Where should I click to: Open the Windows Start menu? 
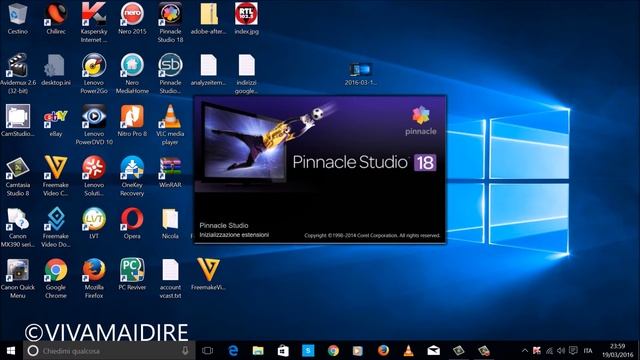click(11, 351)
